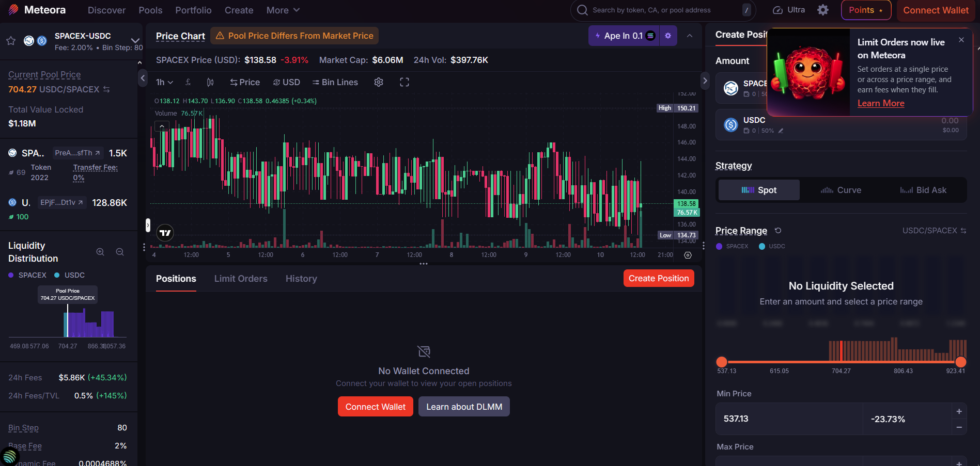Click Connect Wallet in the top bar
The width and height of the screenshot is (980, 466).
tap(936, 10)
